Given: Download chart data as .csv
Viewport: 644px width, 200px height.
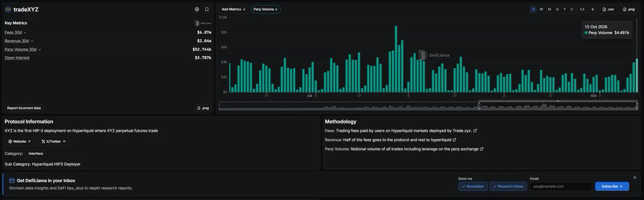Looking at the screenshot, I should [609, 9].
